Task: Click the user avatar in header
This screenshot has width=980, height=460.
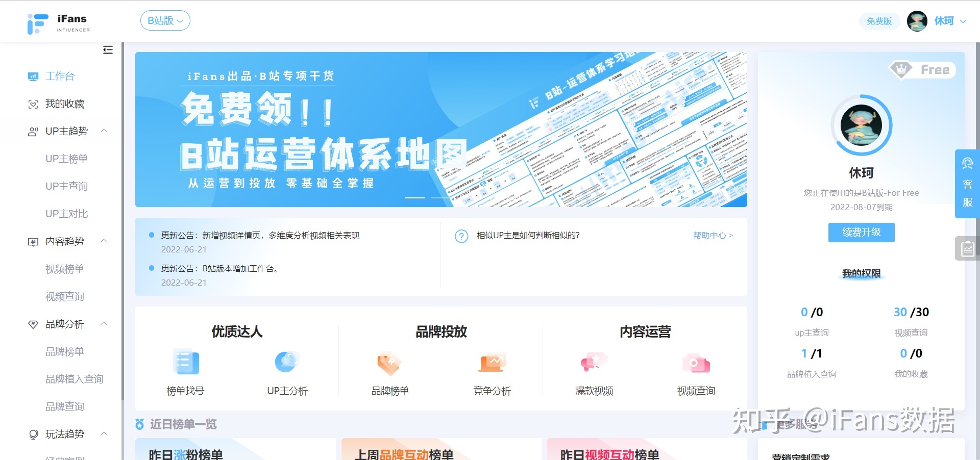Action: [x=917, y=21]
